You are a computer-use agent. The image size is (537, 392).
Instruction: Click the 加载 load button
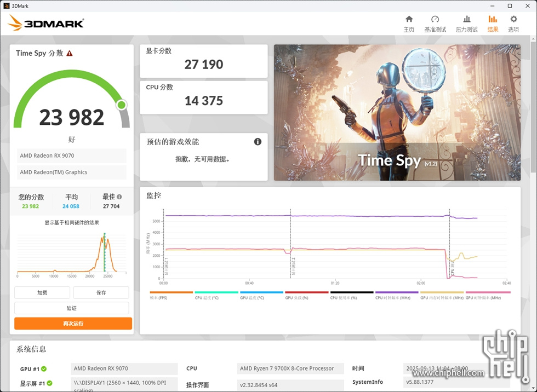[42, 292]
